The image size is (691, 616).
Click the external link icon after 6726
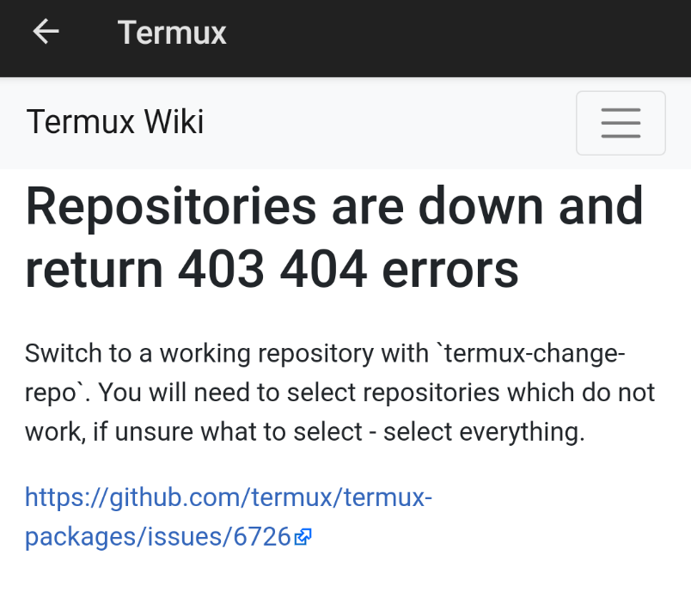pos(303,538)
